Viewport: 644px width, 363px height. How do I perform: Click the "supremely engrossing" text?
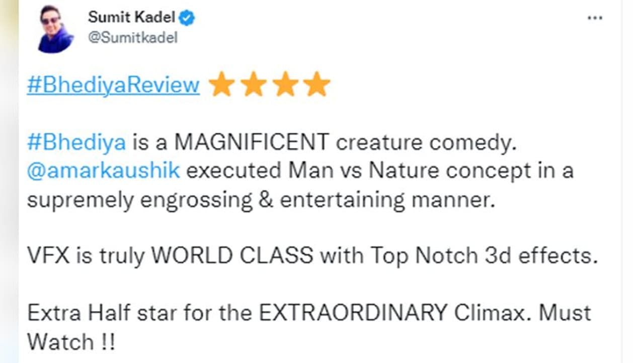[x=140, y=200]
